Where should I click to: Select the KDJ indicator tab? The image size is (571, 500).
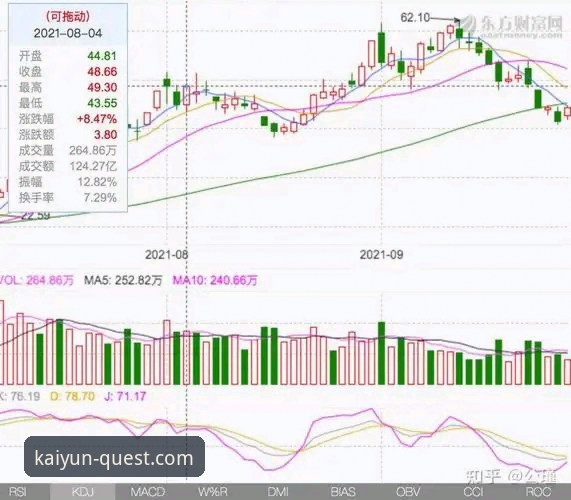(x=83, y=492)
